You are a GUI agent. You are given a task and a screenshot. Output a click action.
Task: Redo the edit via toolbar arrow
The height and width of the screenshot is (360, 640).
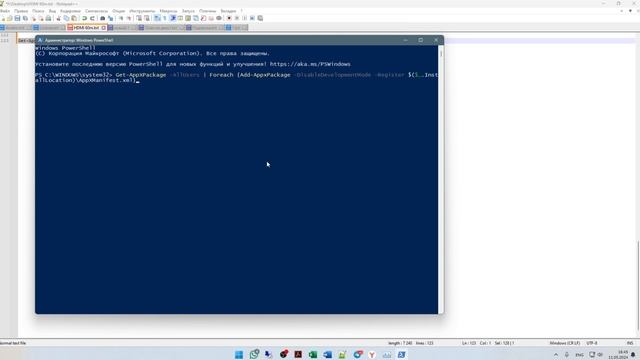(92, 18)
